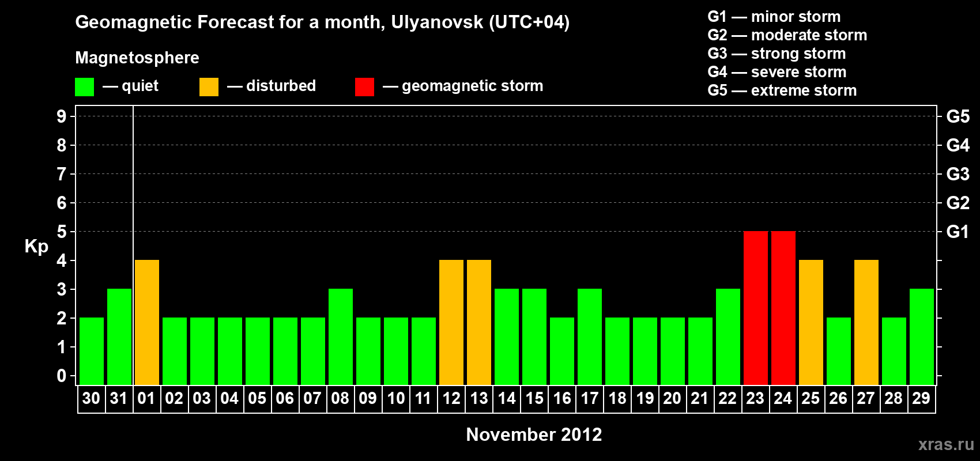This screenshot has height=461, width=980.
Task: Click the 'November 2012' month label
Action: (x=534, y=434)
